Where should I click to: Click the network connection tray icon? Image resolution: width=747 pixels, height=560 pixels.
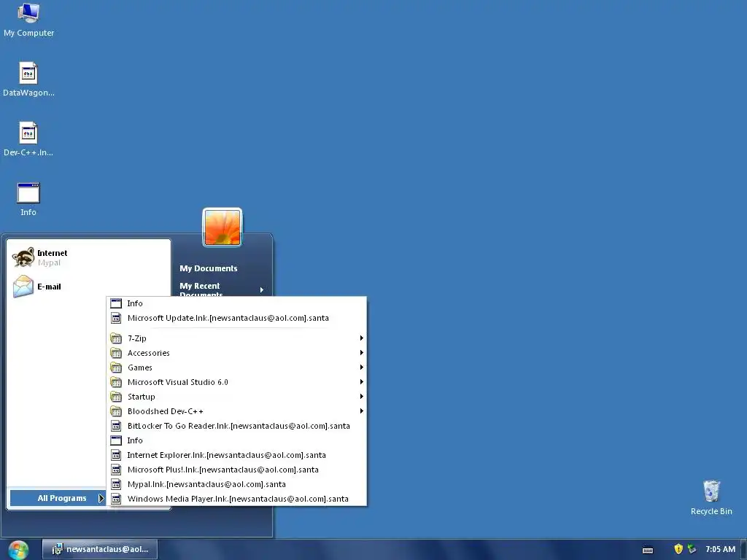pyautogui.click(x=692, y=549)
